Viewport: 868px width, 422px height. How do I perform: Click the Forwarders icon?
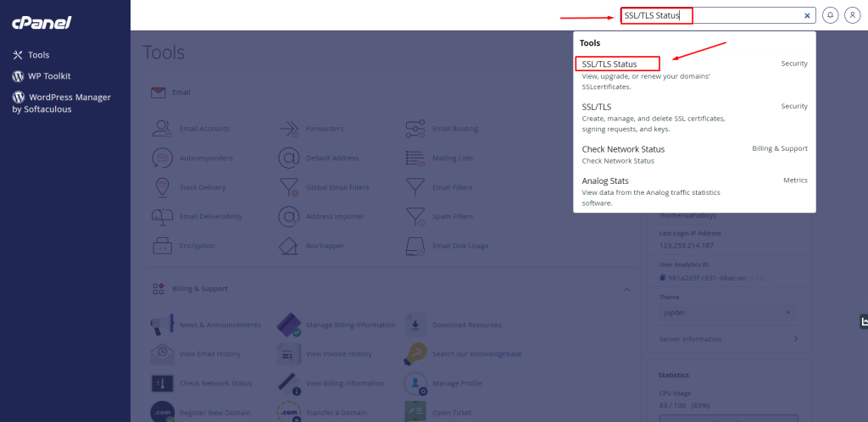point(290,129)
